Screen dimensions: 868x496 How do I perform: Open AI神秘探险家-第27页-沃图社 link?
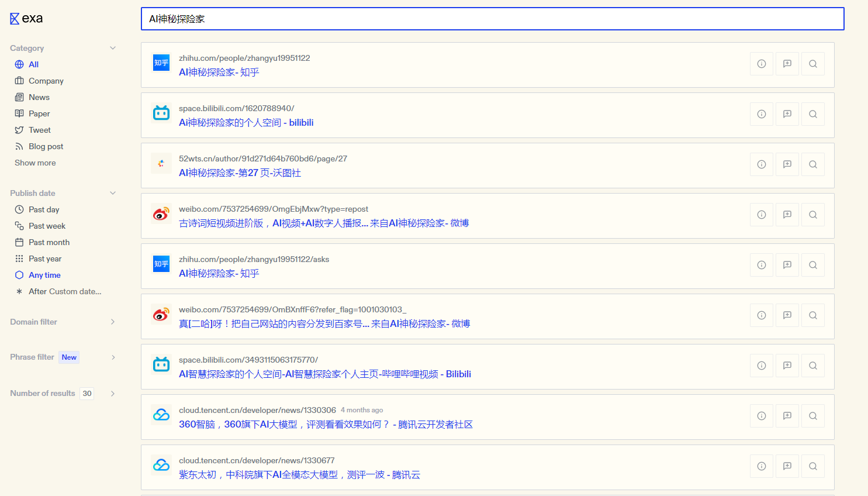click(x=240, y=173)
